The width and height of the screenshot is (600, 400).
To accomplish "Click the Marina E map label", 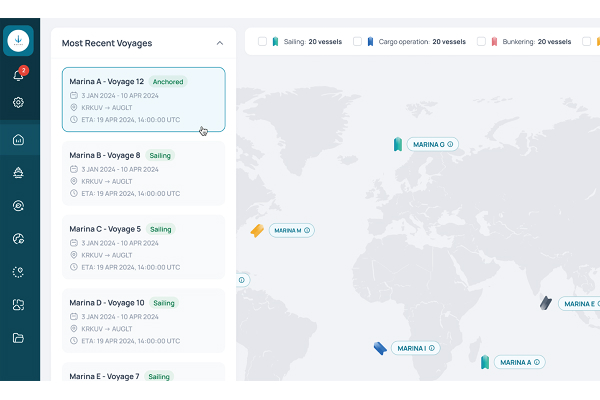I will (578, 304).
